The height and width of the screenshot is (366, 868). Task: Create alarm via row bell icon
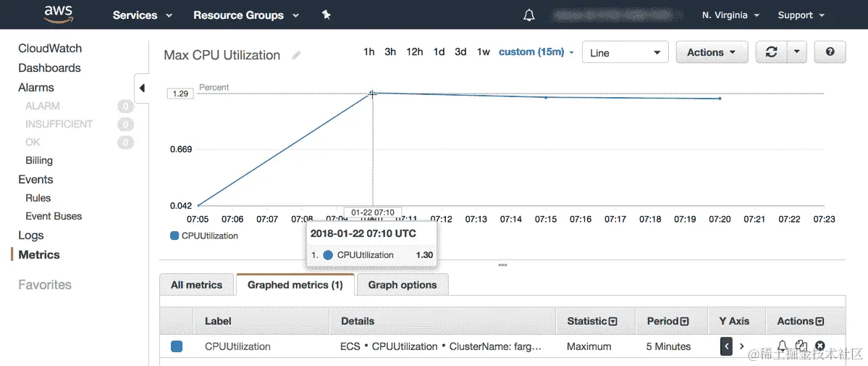click(x=782, y=346)
